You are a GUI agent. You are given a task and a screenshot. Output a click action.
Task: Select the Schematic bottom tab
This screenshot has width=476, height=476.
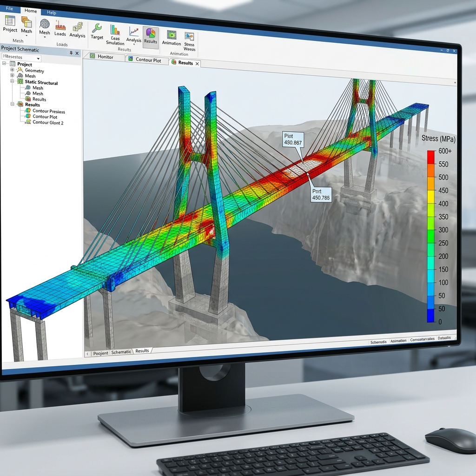(x=121, y=352)
